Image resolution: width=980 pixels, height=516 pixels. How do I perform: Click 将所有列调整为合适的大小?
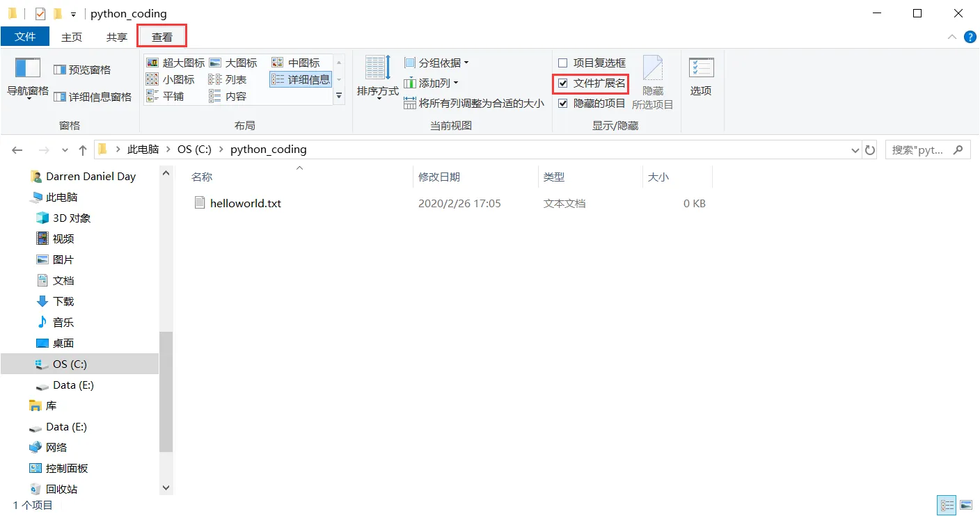coord(474,103)
